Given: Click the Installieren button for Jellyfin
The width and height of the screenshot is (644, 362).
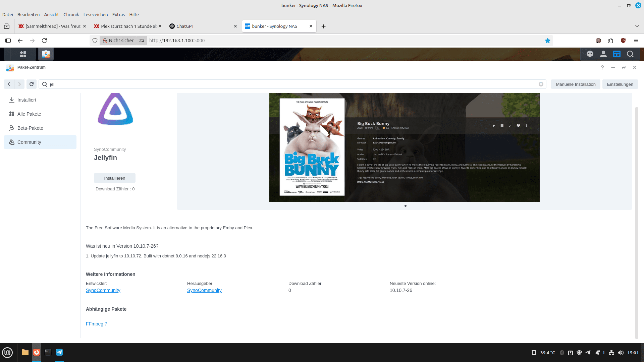Looking at the screenshot, I should pos(114,178).
